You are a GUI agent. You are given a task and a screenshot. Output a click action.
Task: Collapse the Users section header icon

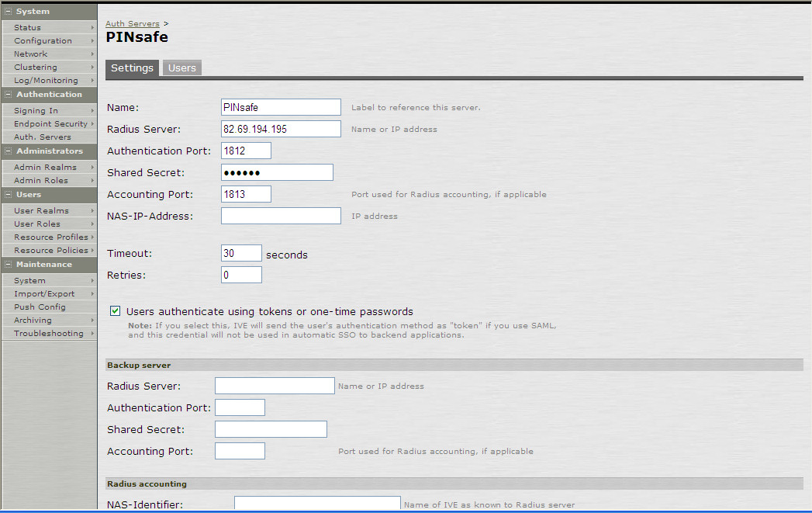[6, 195]
